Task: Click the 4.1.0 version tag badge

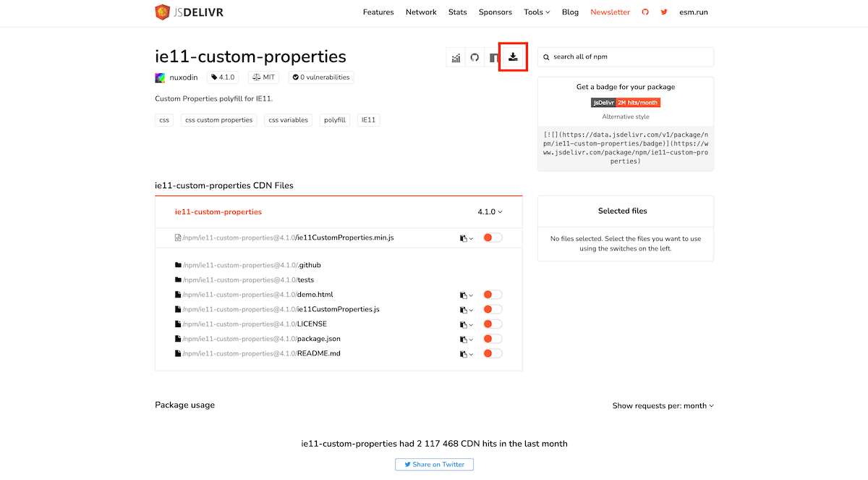Action: (x=223, y=77)
